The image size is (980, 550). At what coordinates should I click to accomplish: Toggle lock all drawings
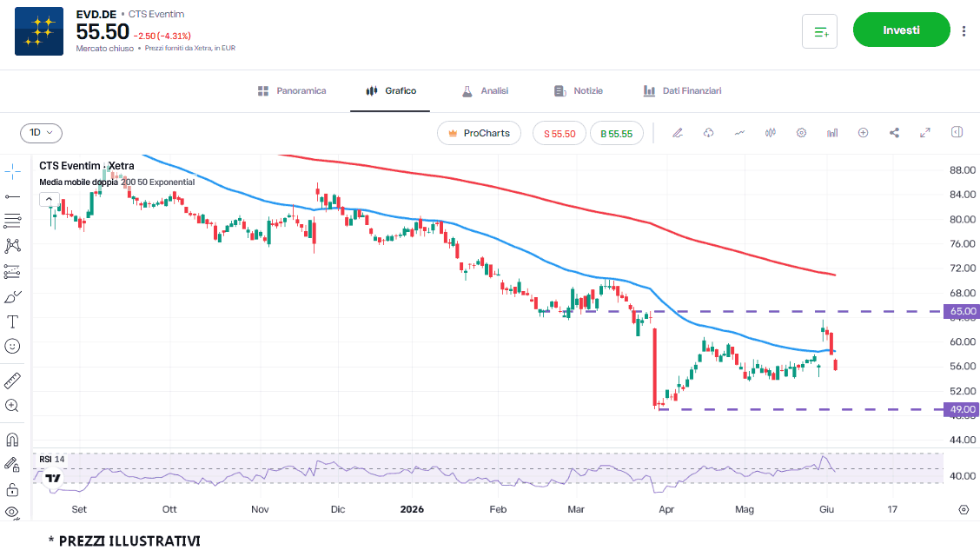pos(12,489)
